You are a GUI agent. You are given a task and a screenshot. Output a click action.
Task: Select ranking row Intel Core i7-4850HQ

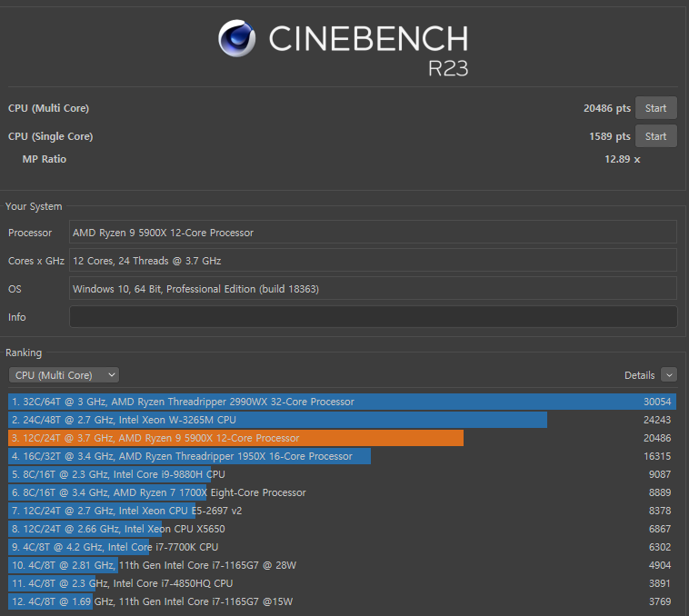click(x=342, y=583)
